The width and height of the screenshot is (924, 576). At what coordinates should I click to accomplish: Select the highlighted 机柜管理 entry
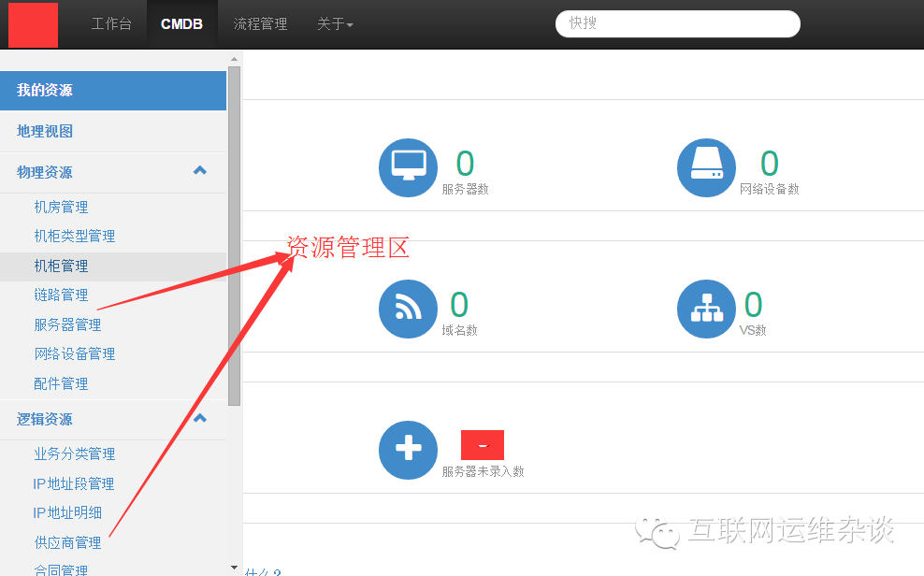point(62,266)
